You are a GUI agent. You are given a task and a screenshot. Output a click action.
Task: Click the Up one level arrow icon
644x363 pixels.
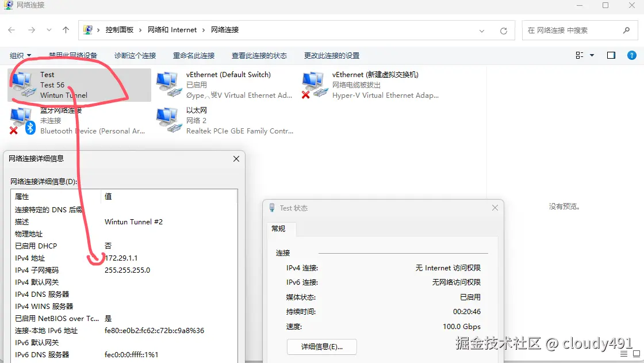click(66, 30)
